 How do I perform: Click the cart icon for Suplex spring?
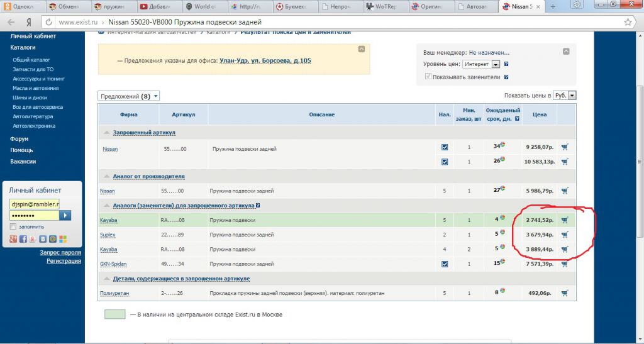[564, 235]
